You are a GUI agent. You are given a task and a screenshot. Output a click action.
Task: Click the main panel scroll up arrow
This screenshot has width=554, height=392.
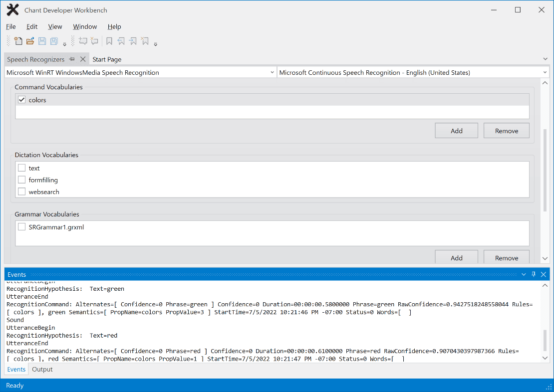(x=545, y=83)
